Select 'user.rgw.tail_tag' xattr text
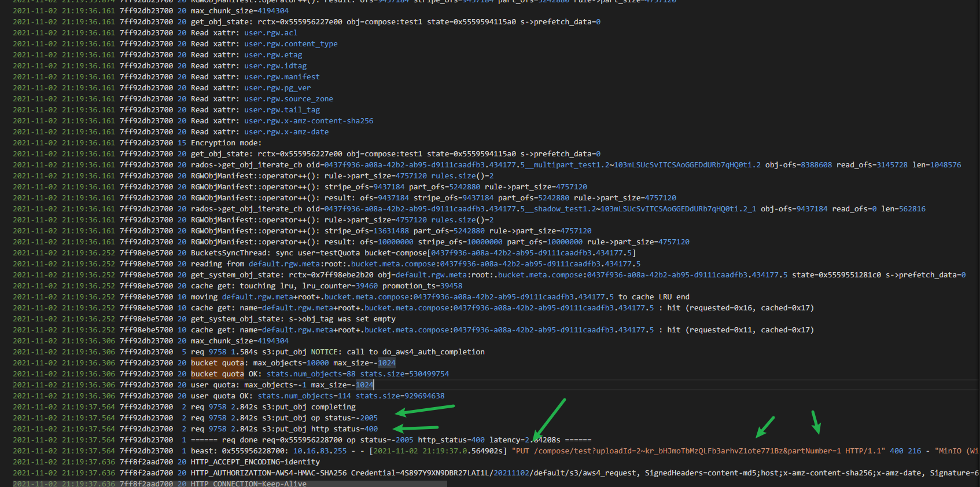The image size is (980, 487). pos(282,110)
